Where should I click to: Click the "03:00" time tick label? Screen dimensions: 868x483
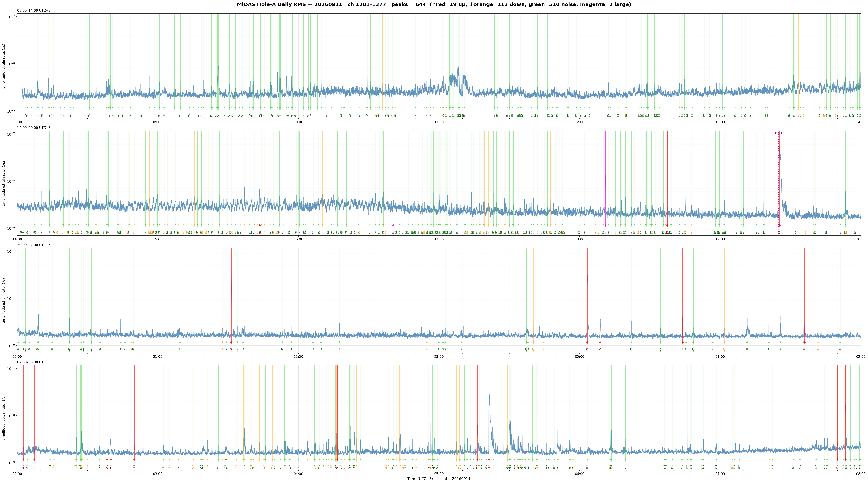(158, 474)
